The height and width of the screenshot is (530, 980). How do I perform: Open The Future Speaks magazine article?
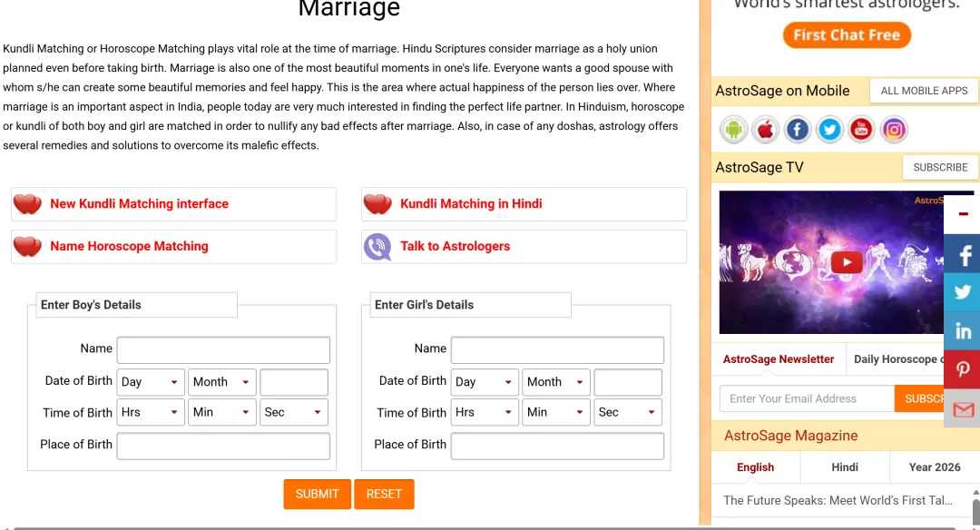[x=838, y=501]
